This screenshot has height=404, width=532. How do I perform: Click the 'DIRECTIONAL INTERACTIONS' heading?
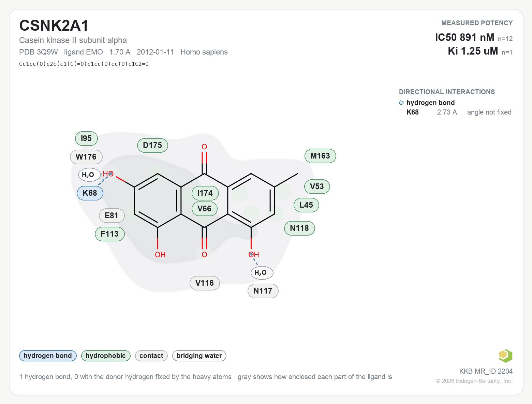[x=447, y=92]
